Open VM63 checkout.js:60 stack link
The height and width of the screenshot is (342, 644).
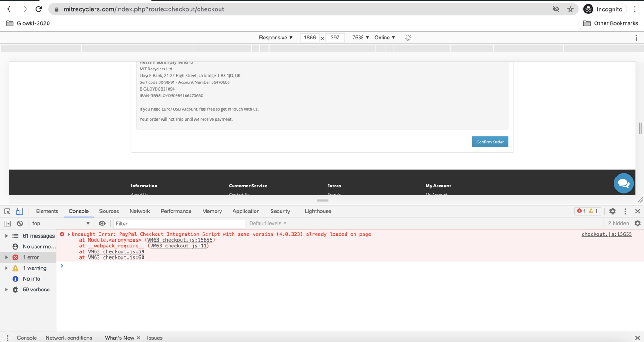(x=116, y=257)
